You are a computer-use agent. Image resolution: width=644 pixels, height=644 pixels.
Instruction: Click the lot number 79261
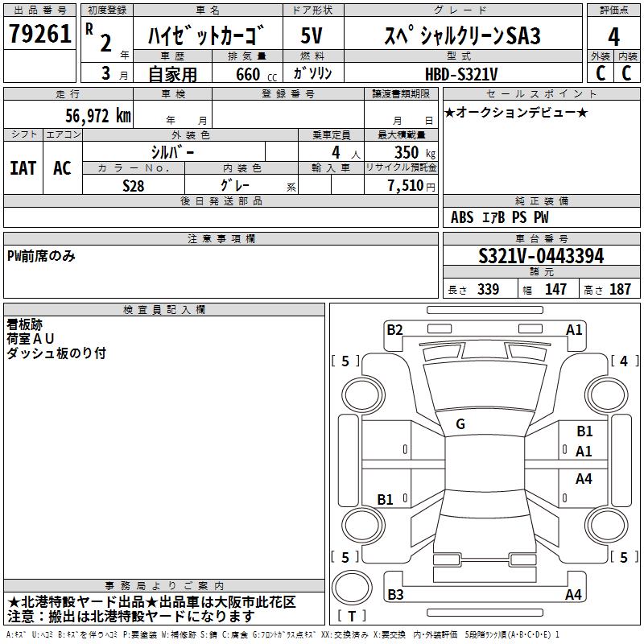click(39, 34)
